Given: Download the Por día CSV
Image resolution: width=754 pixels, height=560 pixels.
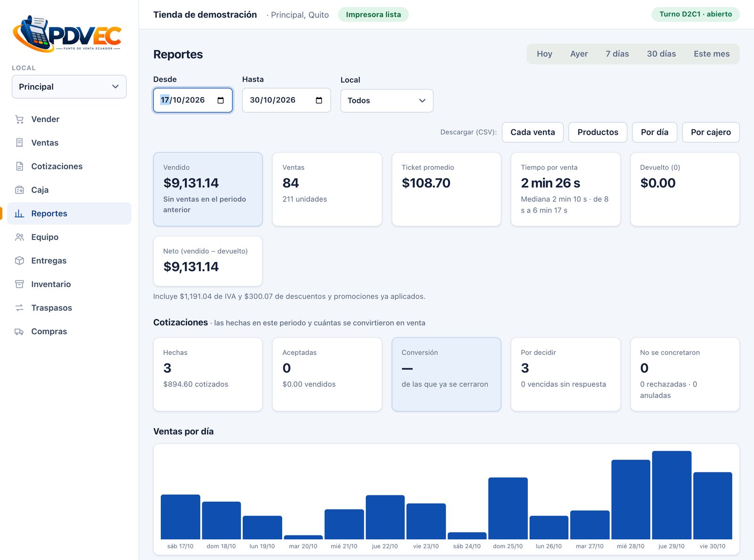Looking at the screenshot, I should [x=655, y=132].
